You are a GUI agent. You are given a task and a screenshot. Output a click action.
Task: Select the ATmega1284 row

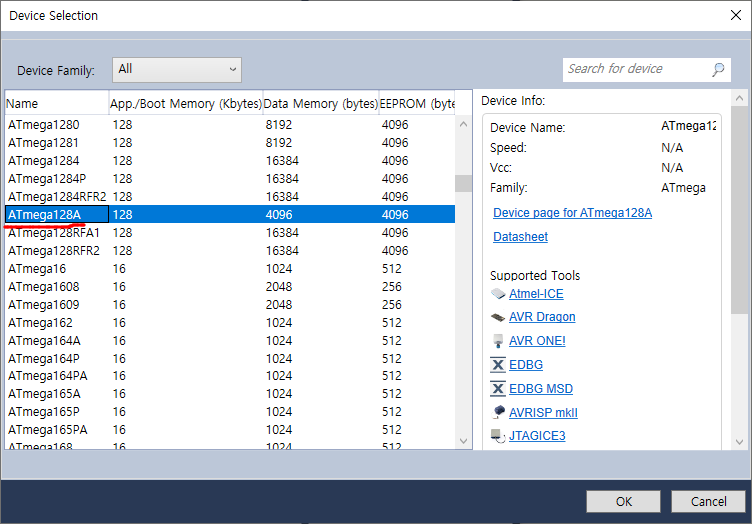[x=230, y=161]
